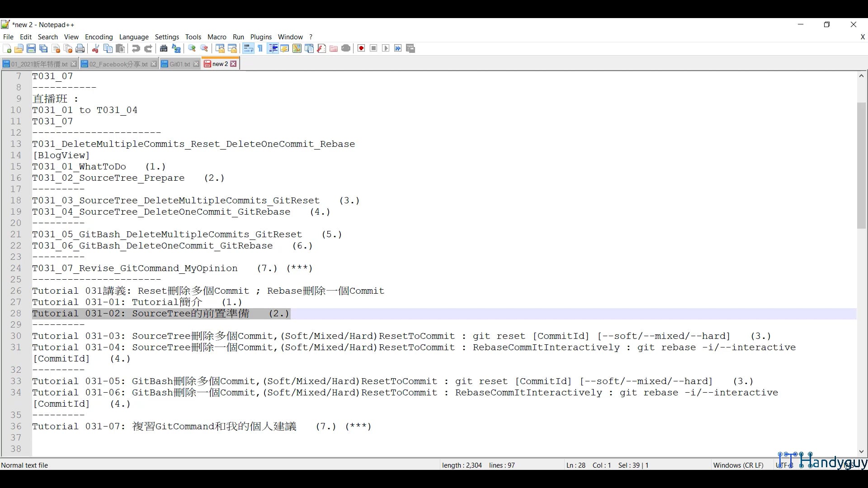Click the Windows (CR LF) status bar item

pyautogui.click(x=738, y=465)
